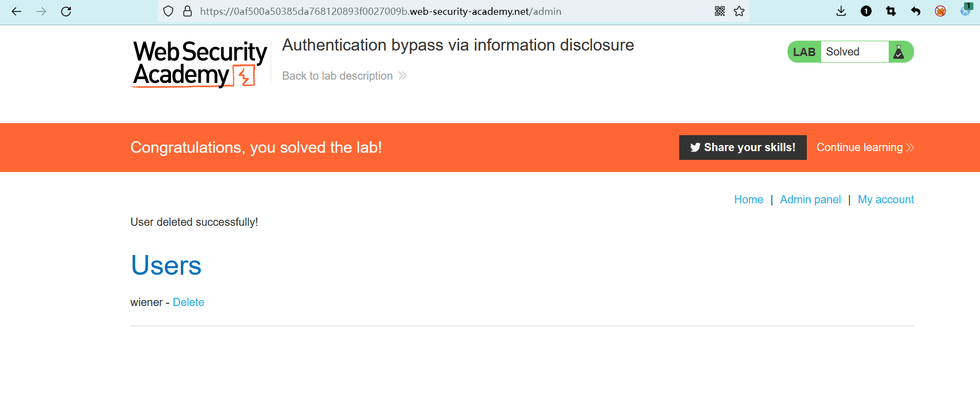Reload the page with refresh icon

pos(66,11)
